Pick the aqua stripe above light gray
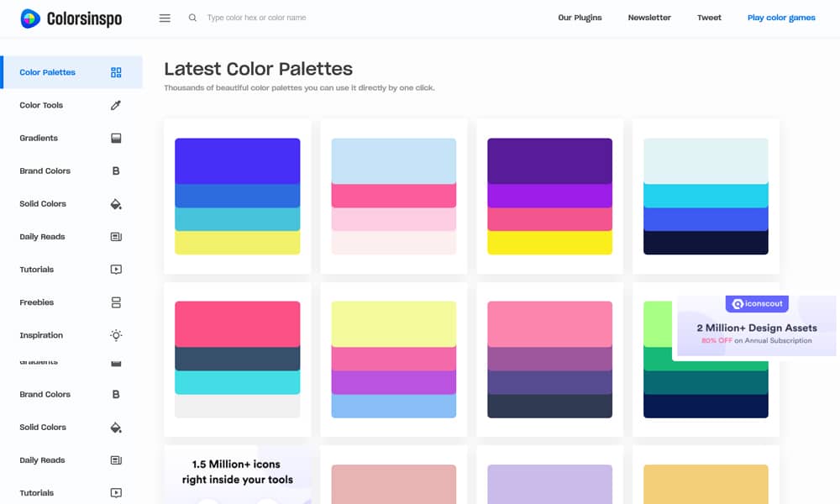The height and width of the screenshot is (504, 840). point(238,382)
